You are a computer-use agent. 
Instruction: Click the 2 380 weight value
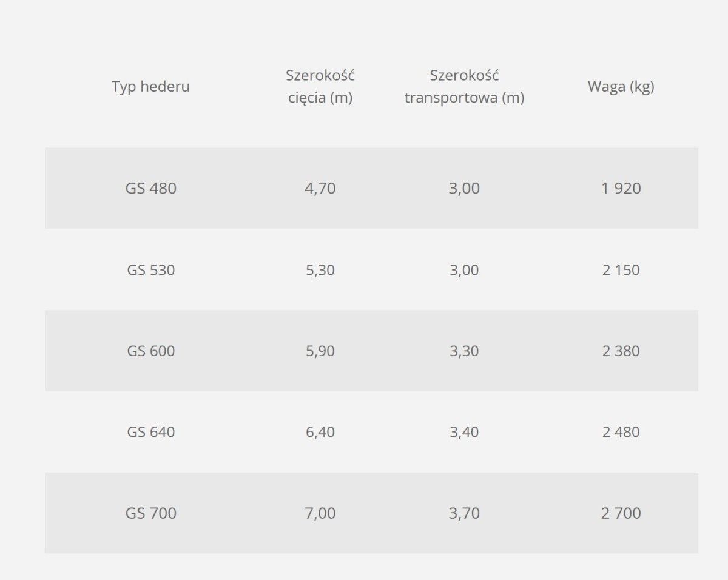[621, 351]
